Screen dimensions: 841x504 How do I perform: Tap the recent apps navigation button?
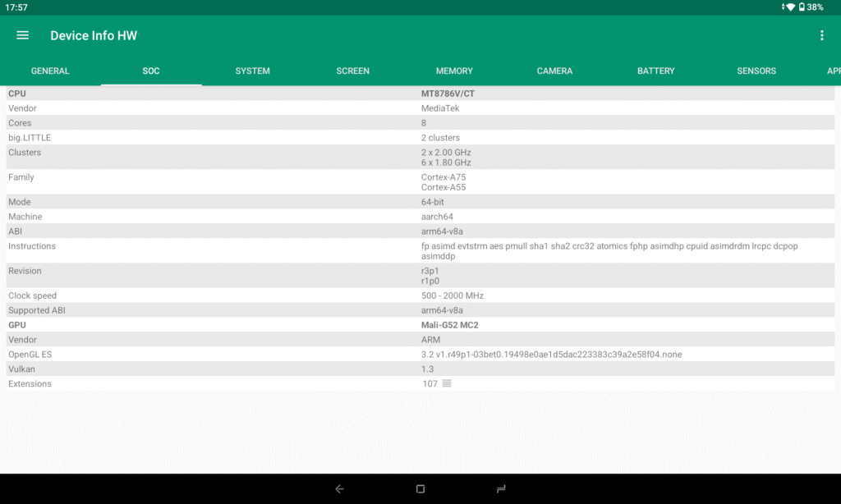pos(501,489)
